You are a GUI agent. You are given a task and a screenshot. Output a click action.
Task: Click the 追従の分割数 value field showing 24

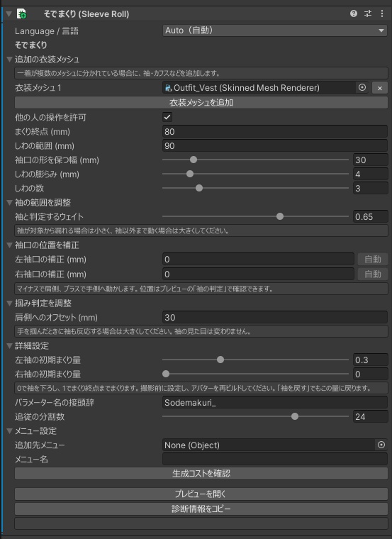coord(370,416)
